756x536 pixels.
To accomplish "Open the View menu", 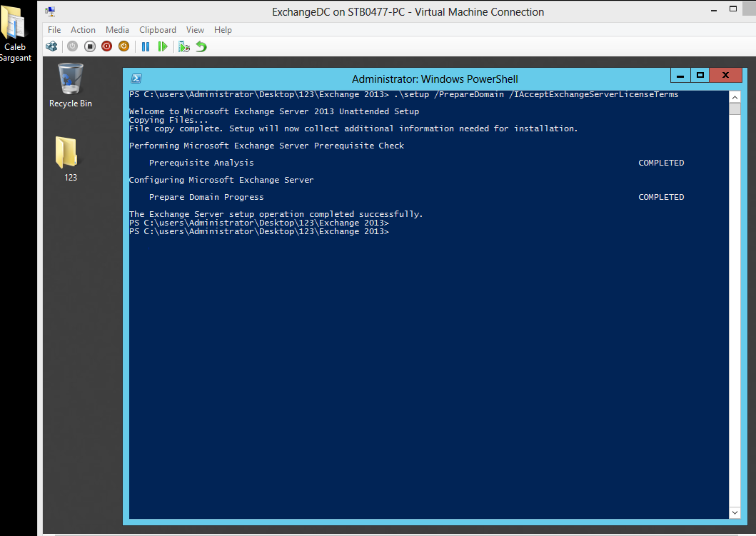I will [x=195, y=30].
